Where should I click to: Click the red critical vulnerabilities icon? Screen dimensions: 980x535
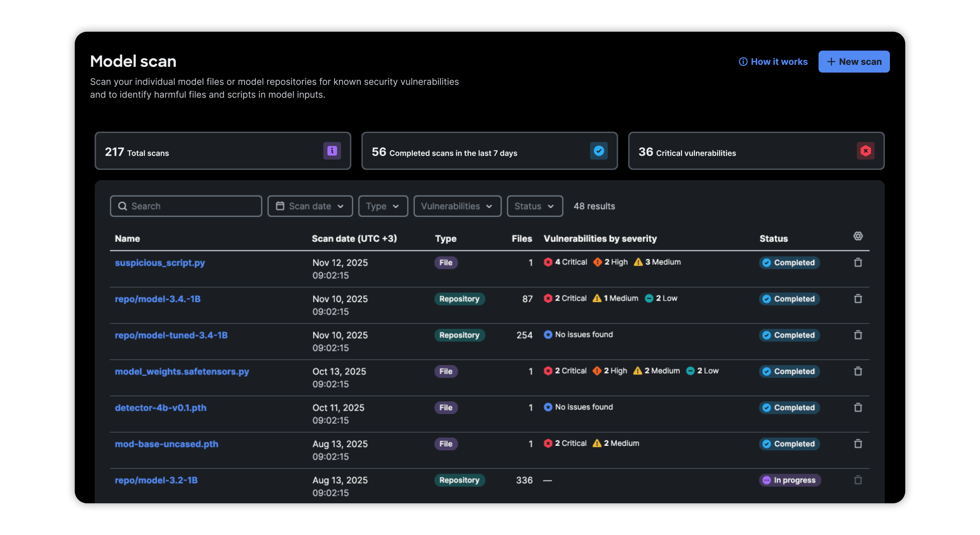pos(865,151)
